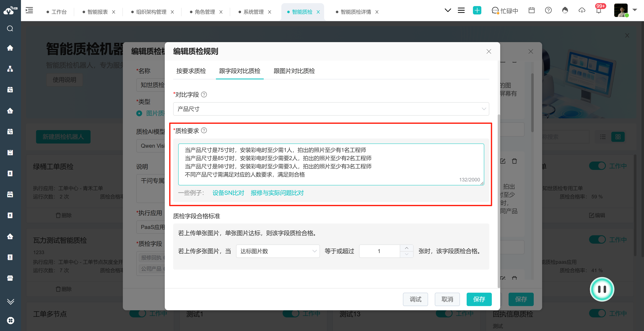
Task: Decrease the image count stepper
Action: 407,254
